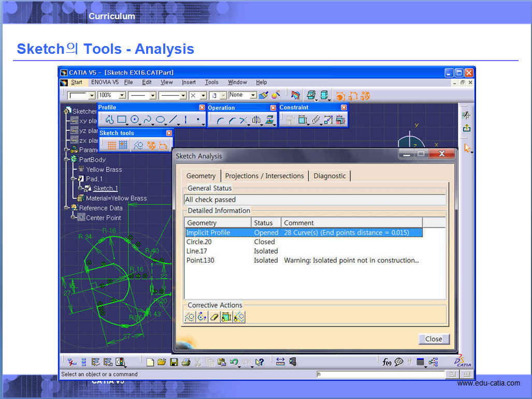Click the Mirror tool in Operation toolbar
The width and height of the screenshot is (532, 399).
coord(256,121)
